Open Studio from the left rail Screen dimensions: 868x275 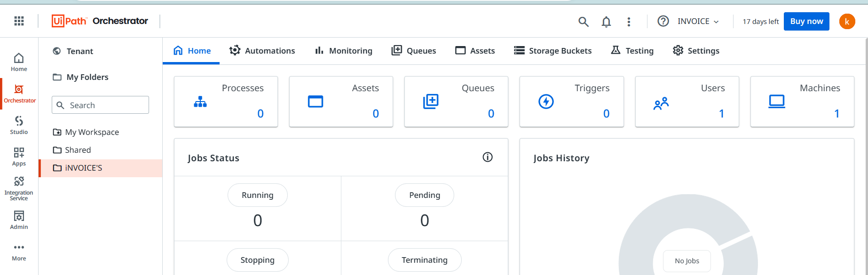19,125
